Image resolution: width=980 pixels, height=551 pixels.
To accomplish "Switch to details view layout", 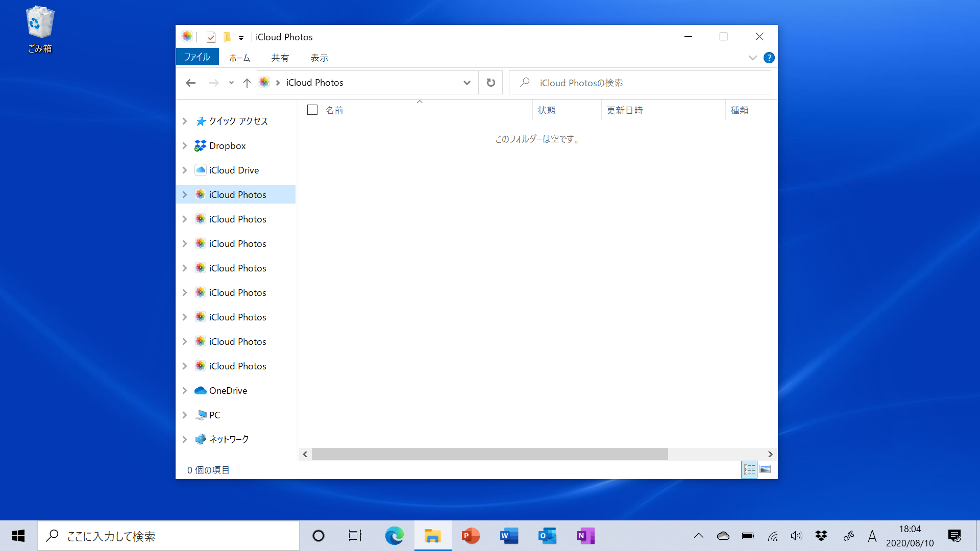I will 749,469.
